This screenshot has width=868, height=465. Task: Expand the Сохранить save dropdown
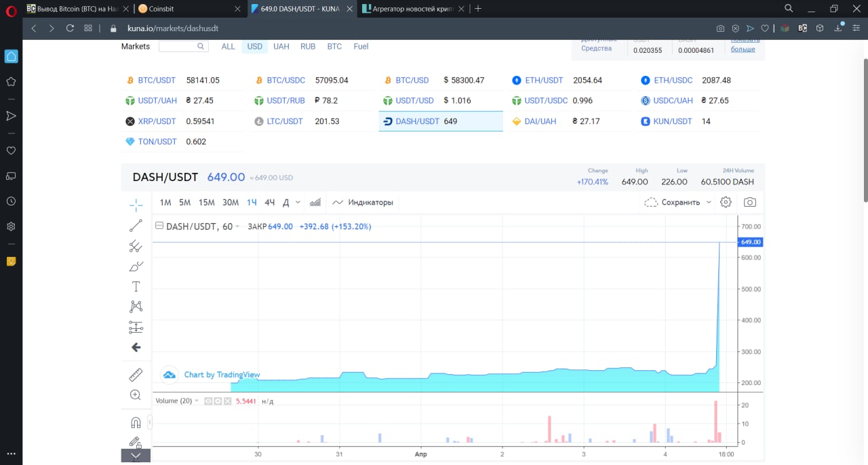(x=709, y=202)
